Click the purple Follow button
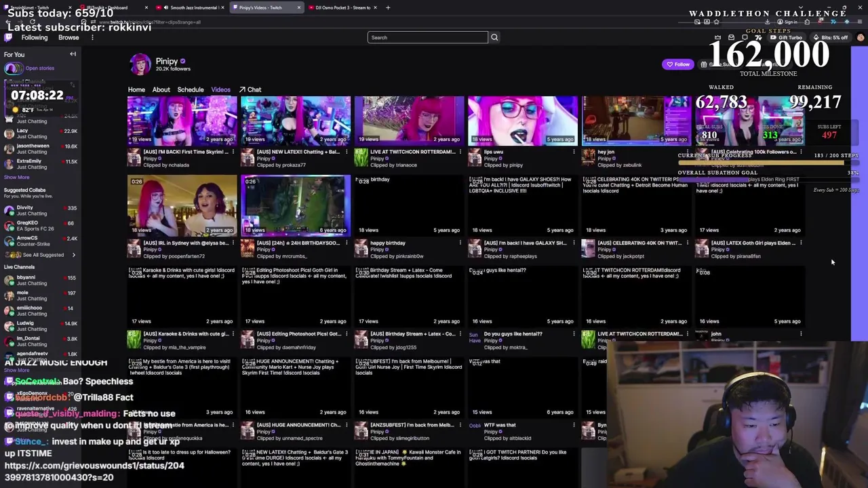868x488 pixels. [x=677, y=64]
